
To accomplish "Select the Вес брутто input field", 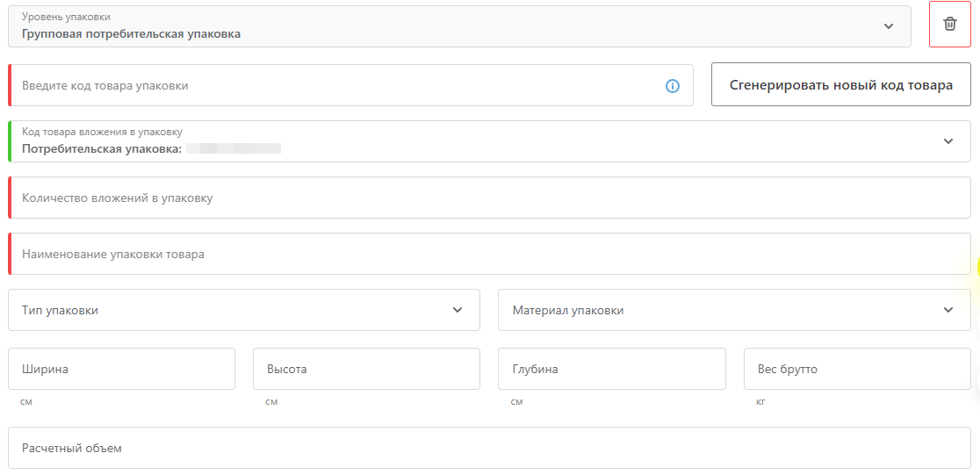I will tap(857, 369).
